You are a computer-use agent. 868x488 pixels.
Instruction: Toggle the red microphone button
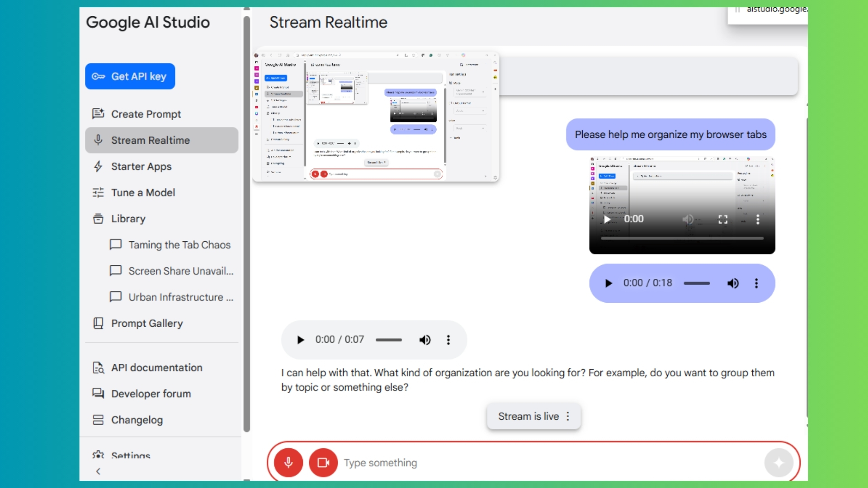coord(288,463)
